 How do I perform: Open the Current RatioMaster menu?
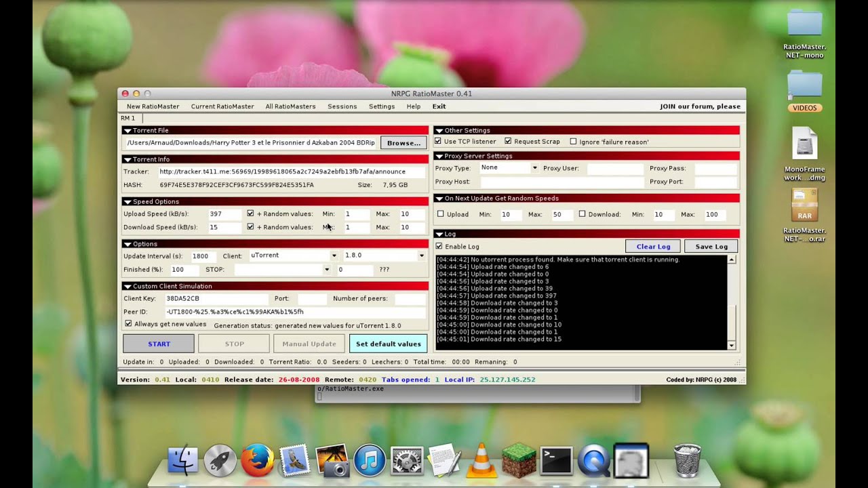point(222,106)
